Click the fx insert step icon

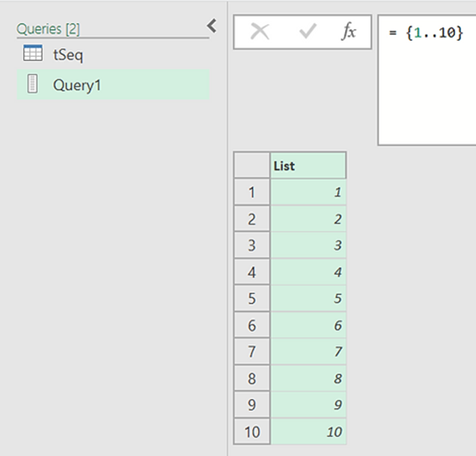tap(349, 32)
